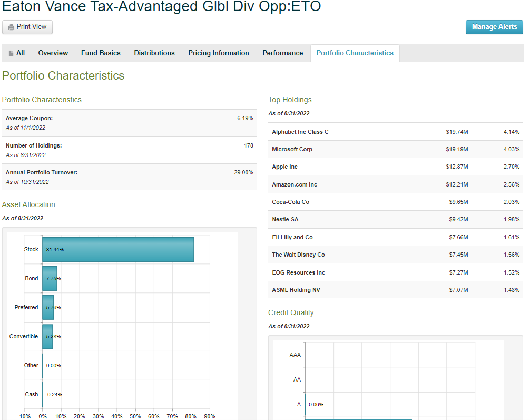Click the printer icon in Print View
This screenshot has width=530, height=420.
(11, 27)
